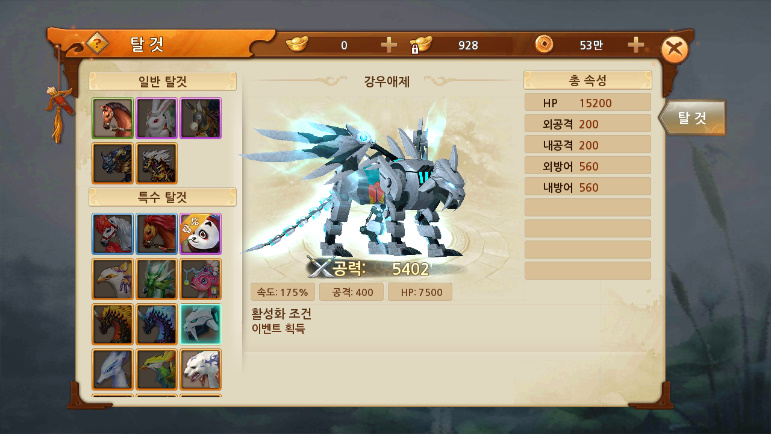Click the 특수 탈것 section header
771x434 pixels.
(163, 198)
